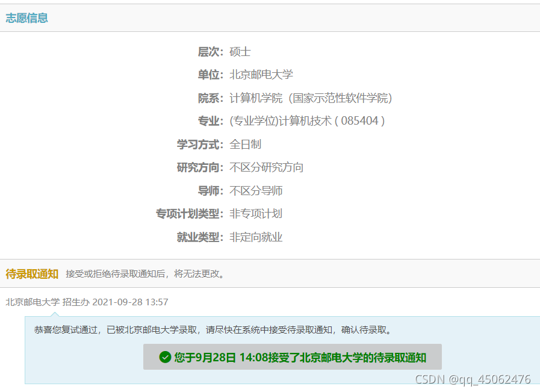
Task: Click the 专业 field label
Action: pyautogui.click(x=211, y=121)
